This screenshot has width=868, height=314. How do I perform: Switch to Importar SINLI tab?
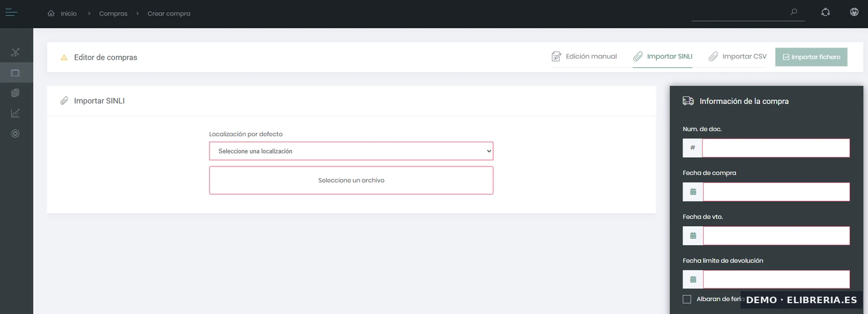[x=662, y=56]
